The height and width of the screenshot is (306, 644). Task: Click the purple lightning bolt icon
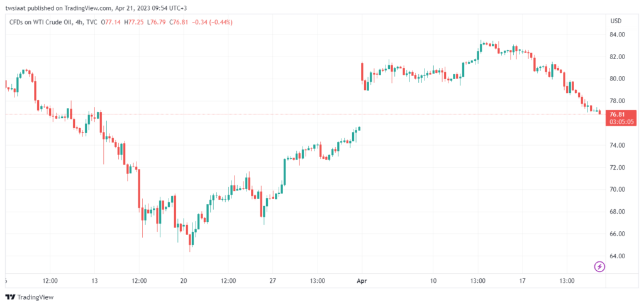coord(599,266)
